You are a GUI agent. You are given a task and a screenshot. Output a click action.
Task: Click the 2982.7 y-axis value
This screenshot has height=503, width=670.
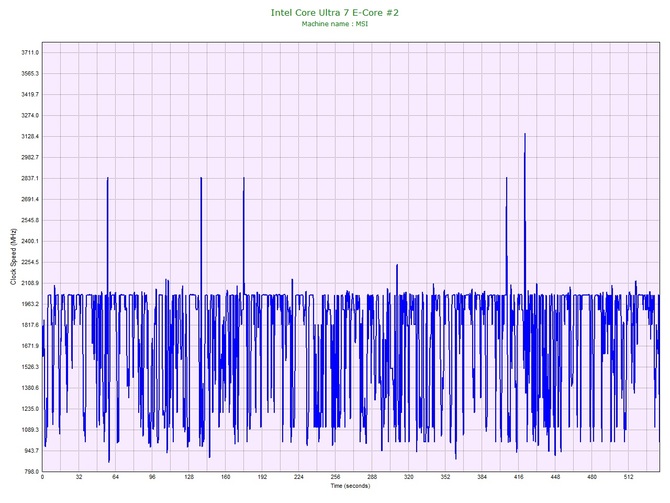tap(30, 157)
